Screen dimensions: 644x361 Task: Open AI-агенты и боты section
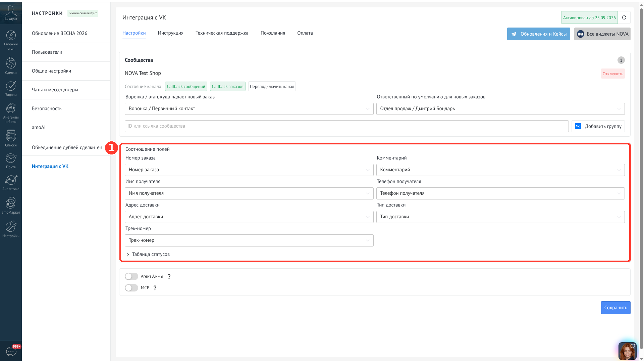coord(11,113)
